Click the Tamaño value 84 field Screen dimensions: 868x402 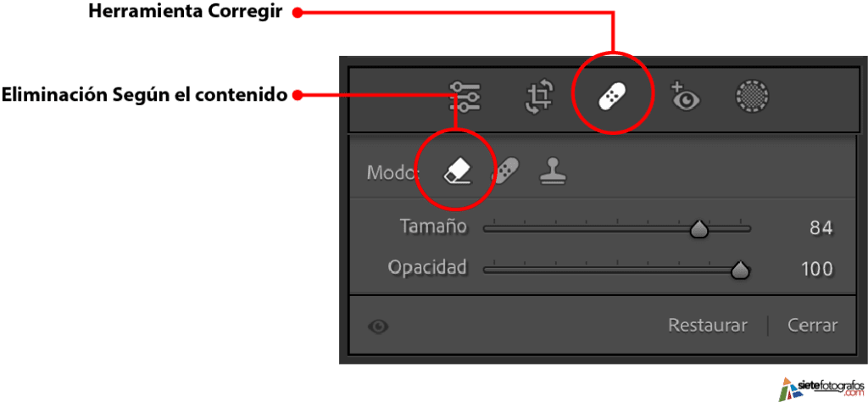[821, 228]
